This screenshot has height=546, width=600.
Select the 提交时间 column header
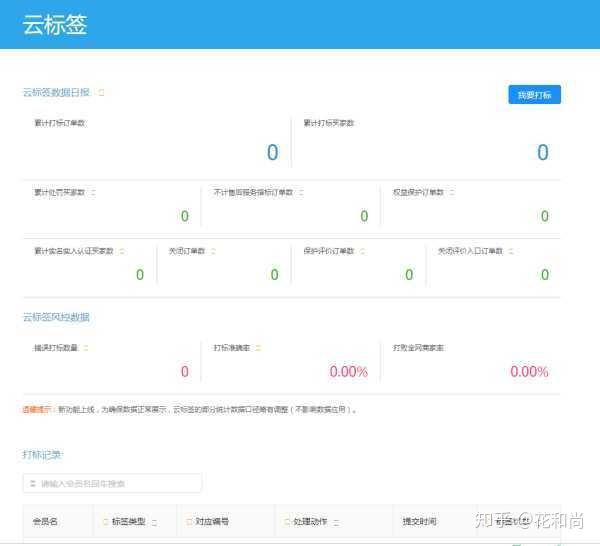tap(419, 522)
